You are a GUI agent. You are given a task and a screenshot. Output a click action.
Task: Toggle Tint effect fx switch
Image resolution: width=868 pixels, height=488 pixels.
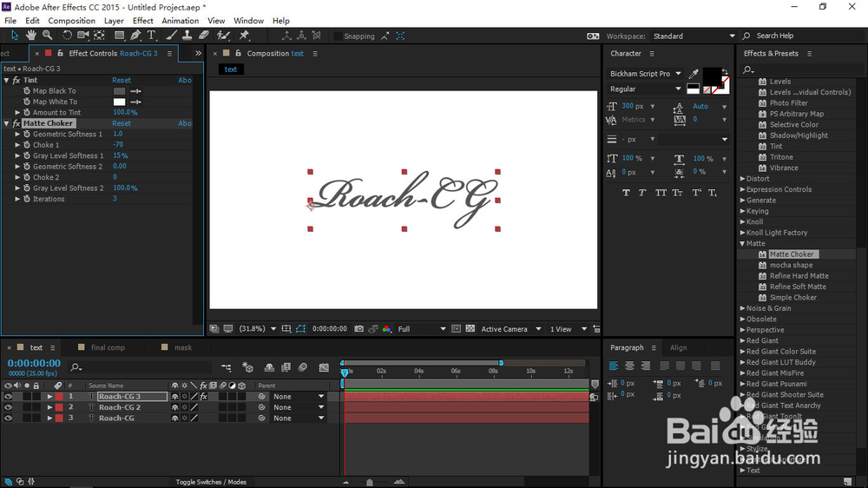[x=16, y=80]
